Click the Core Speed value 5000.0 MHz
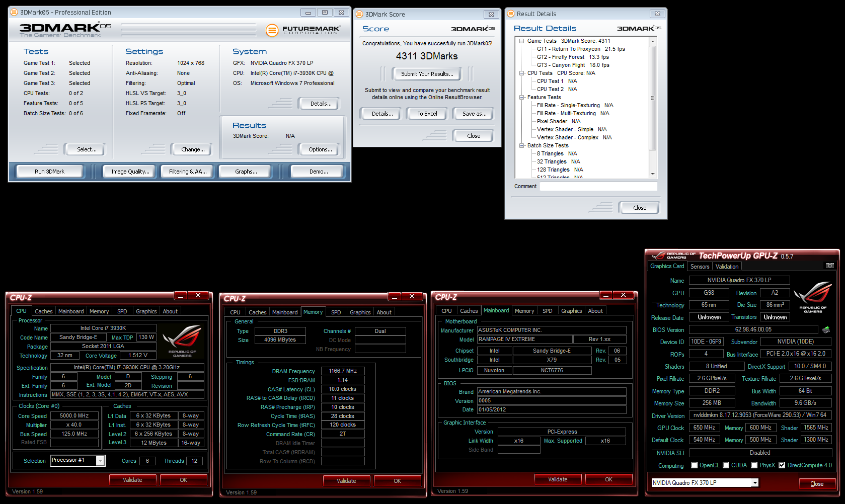 (74, 416)
